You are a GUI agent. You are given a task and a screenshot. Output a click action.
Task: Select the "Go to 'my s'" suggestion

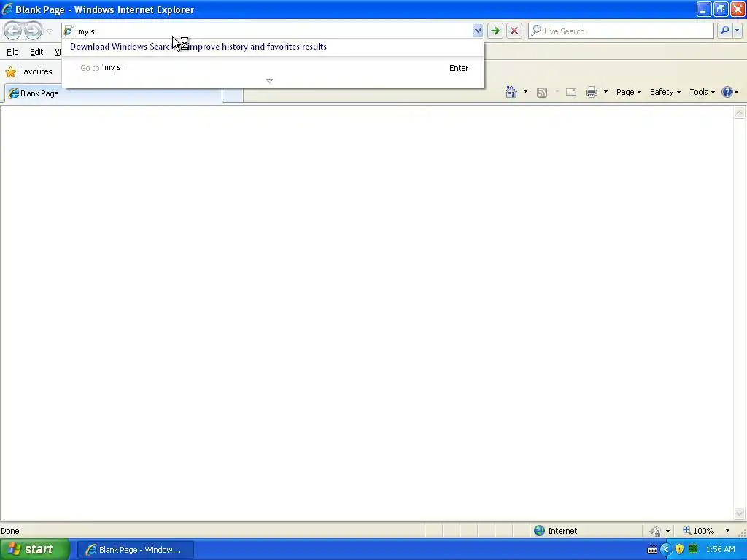click(x=274, y=68)
